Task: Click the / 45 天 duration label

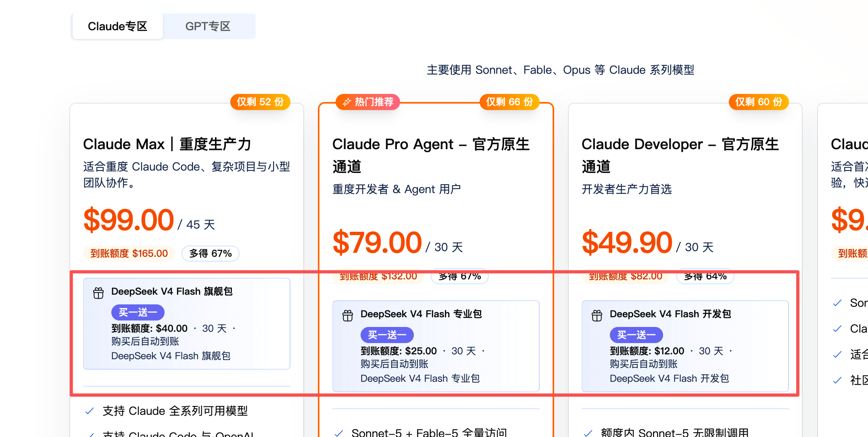Action: [x=196, y=225]
